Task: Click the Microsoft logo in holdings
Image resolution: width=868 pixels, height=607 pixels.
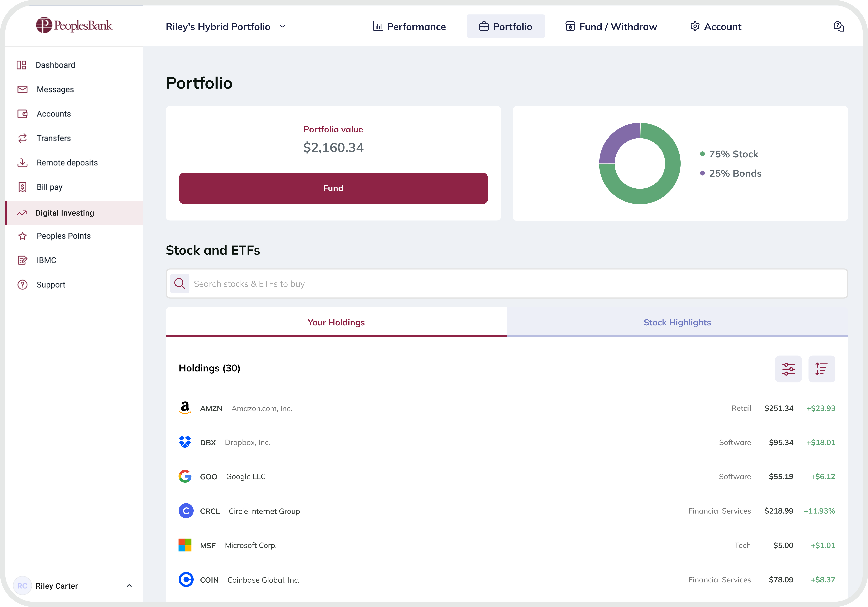Action: (185, 545)
